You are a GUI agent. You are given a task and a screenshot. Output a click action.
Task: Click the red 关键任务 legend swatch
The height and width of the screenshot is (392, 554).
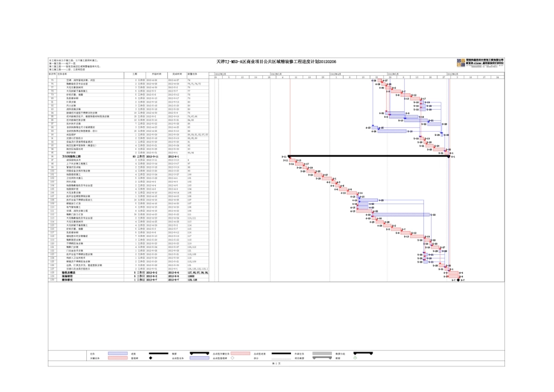pos(118,358)
